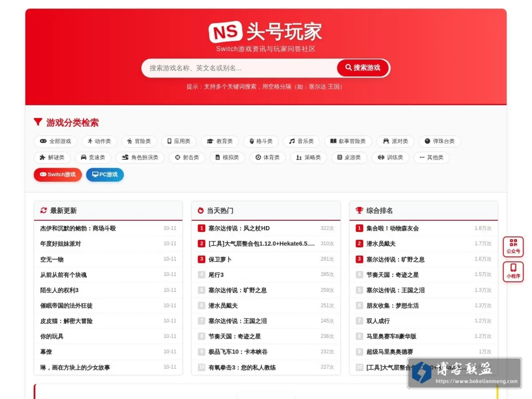The image size is (532, 399).
Task: Choose the 体育类 category tag
Action: (267, 157)
